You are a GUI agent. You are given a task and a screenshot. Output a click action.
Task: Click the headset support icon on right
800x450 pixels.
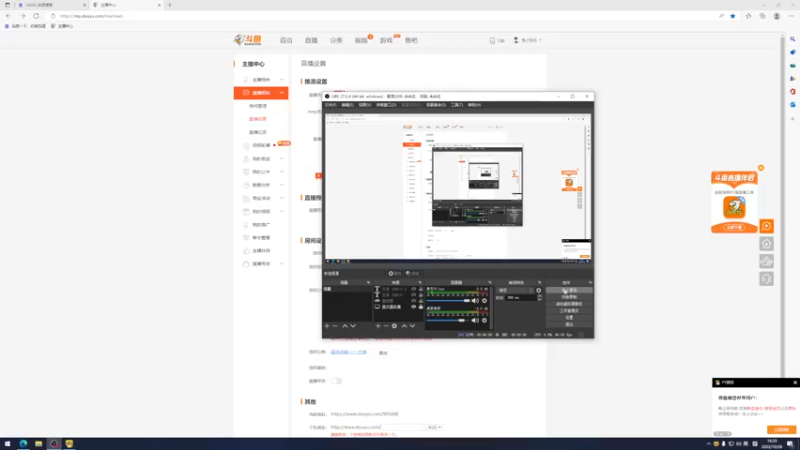[766, 279]
